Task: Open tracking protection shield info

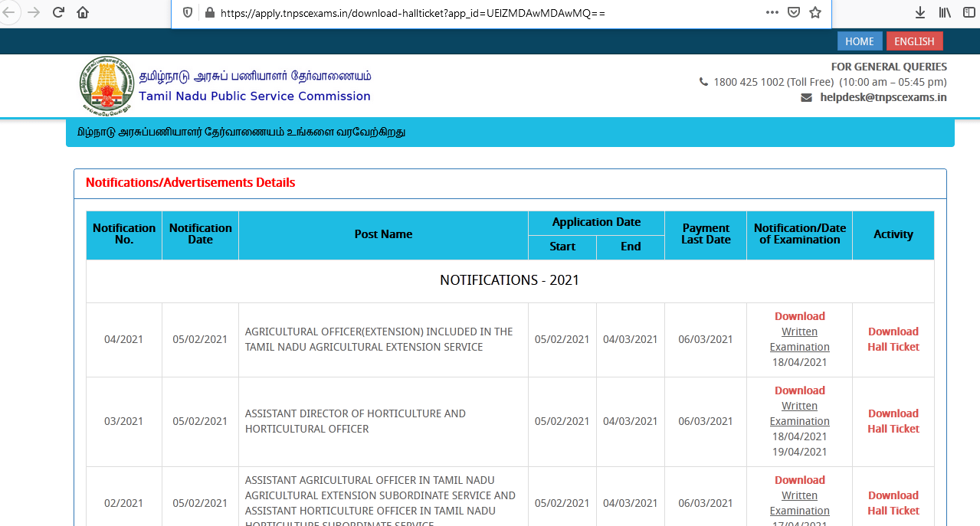Action: [x=188, y=13]
